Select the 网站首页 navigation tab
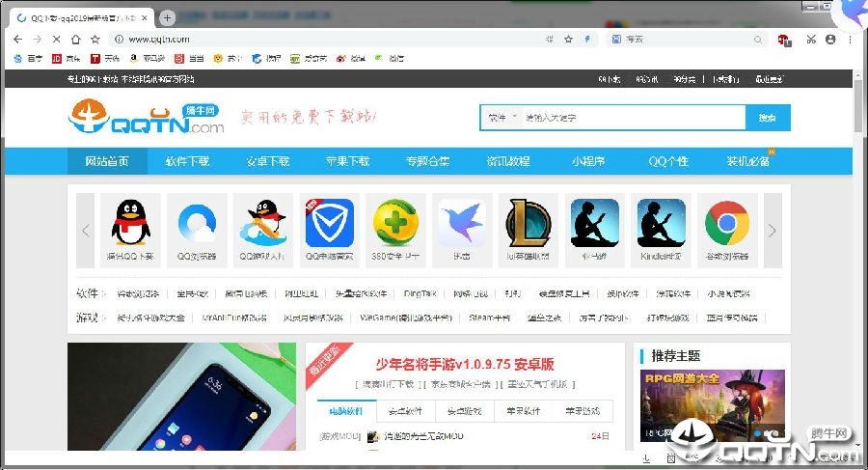 [107, 161]
